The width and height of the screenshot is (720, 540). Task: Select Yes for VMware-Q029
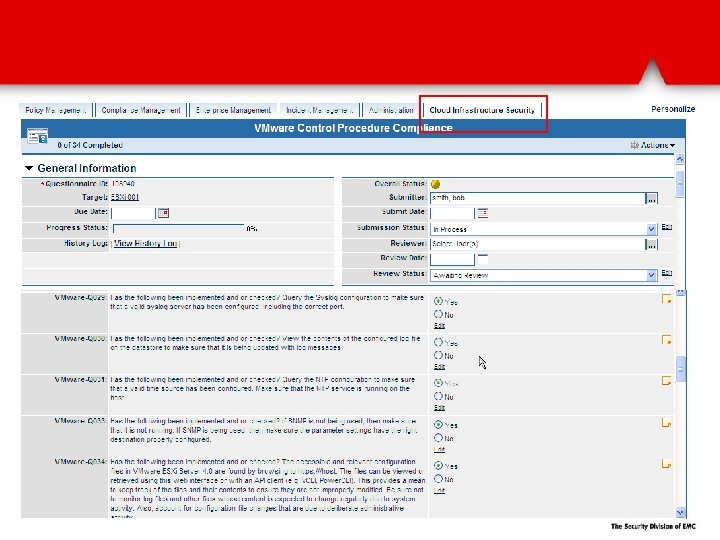click(439, 301)
